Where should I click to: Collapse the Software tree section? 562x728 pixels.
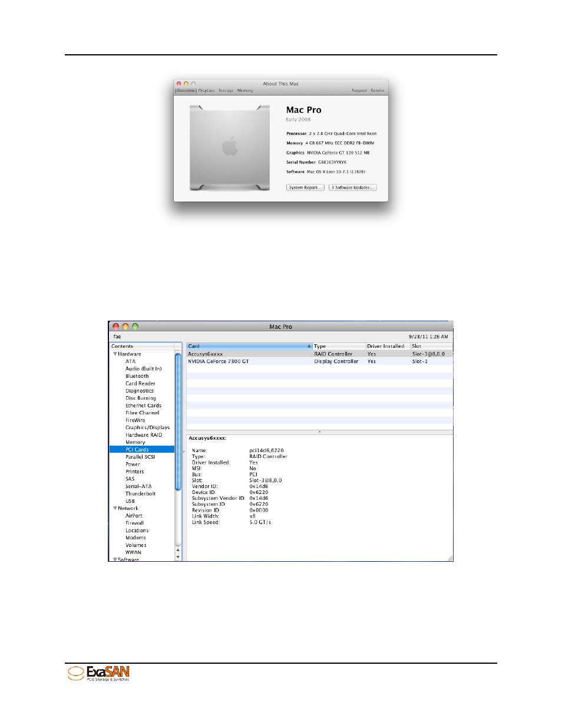tap(115, 559)
